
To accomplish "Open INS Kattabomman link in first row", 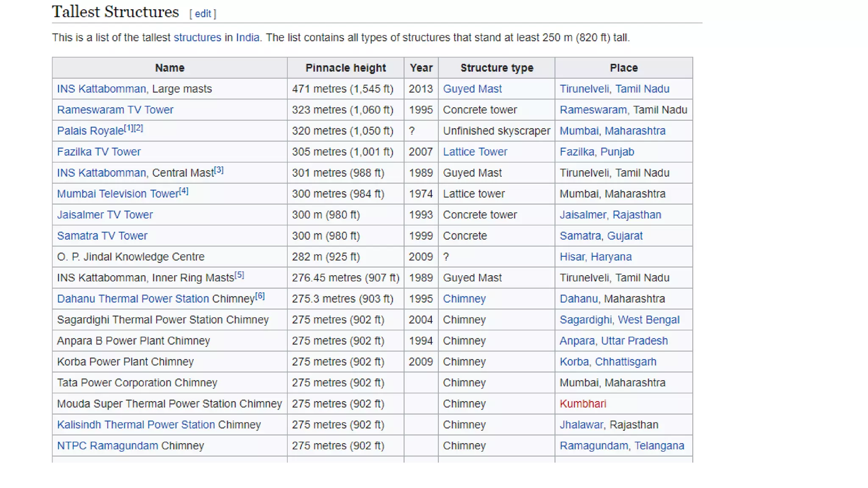I will point(101,89).
